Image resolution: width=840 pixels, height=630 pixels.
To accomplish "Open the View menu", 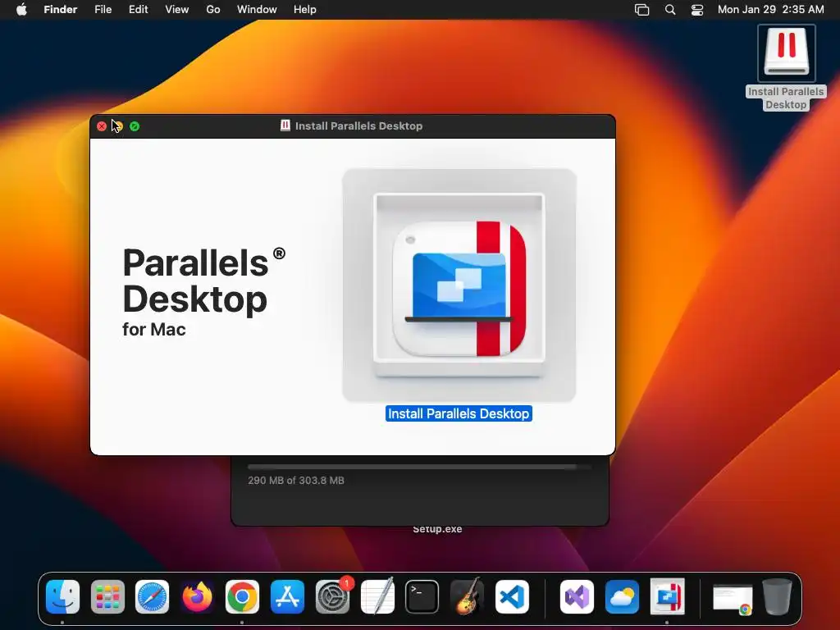I will (177, 10).
